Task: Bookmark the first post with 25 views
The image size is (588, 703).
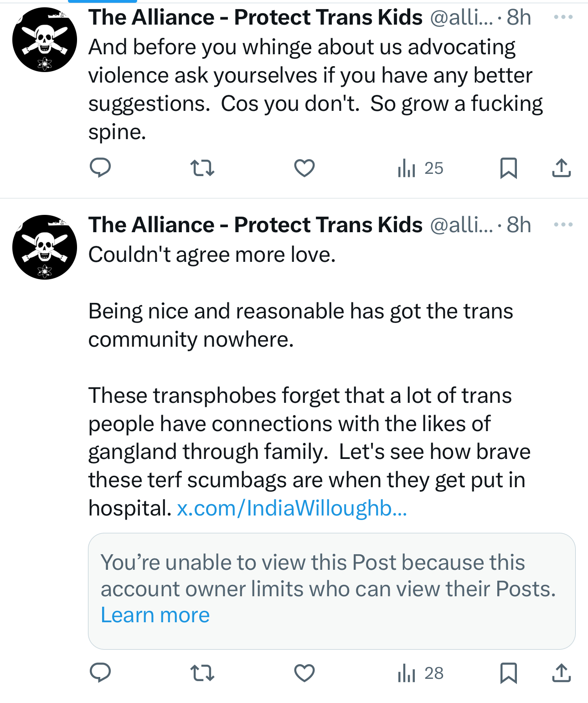Action: pos(508,168)
